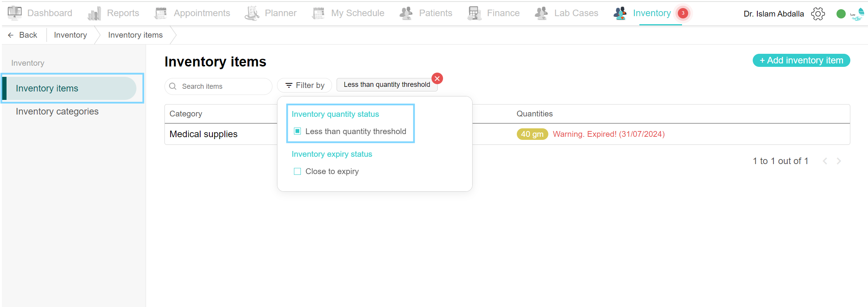Click the Finance calculator icon
The image size is (868, 307).
coord(475,13)
